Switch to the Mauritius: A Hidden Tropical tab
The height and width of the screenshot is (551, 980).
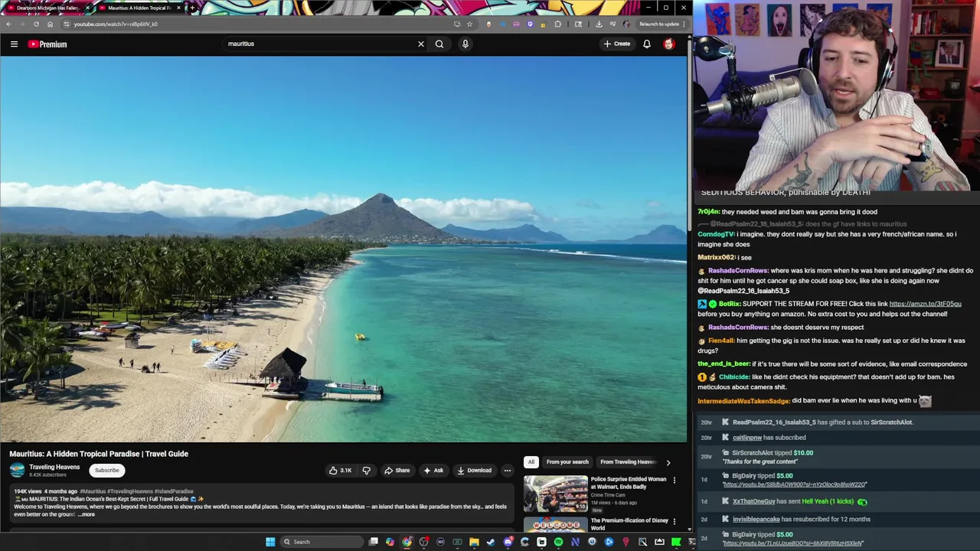point(138,8)
